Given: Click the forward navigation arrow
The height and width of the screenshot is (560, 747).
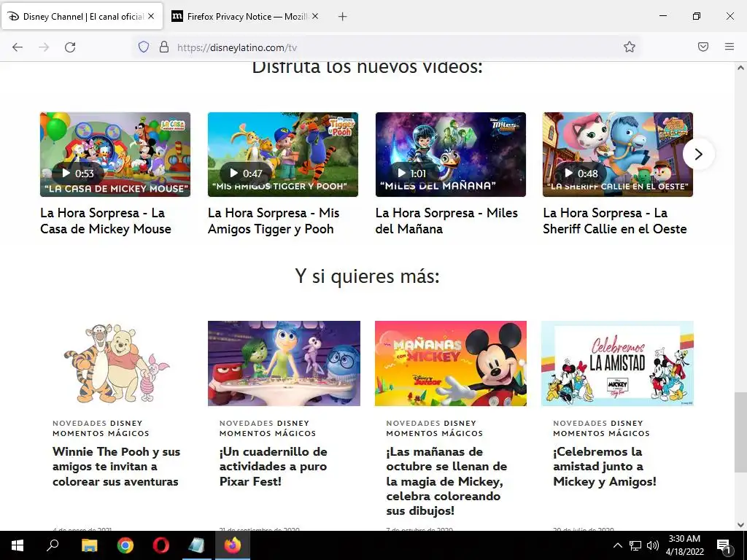Looking at the screenshot, I should pyautogui.click(x=44, y=47).
